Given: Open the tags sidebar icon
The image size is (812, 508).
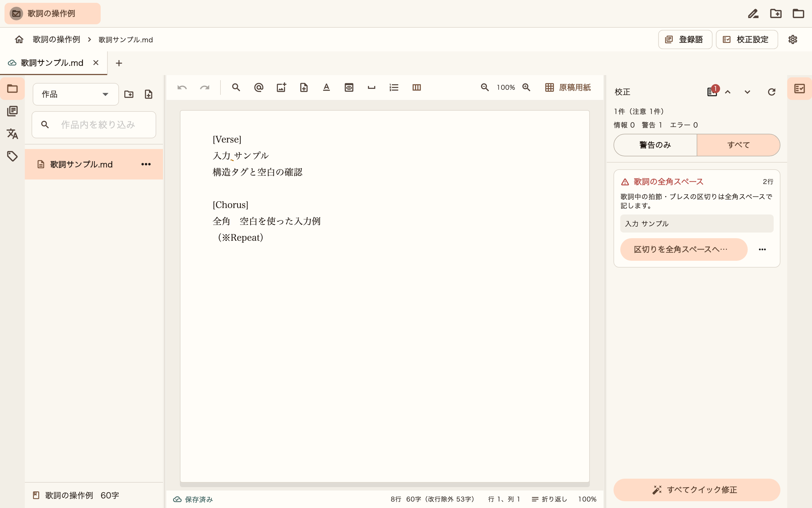Looking at the screenshot, I should point(12,156).
